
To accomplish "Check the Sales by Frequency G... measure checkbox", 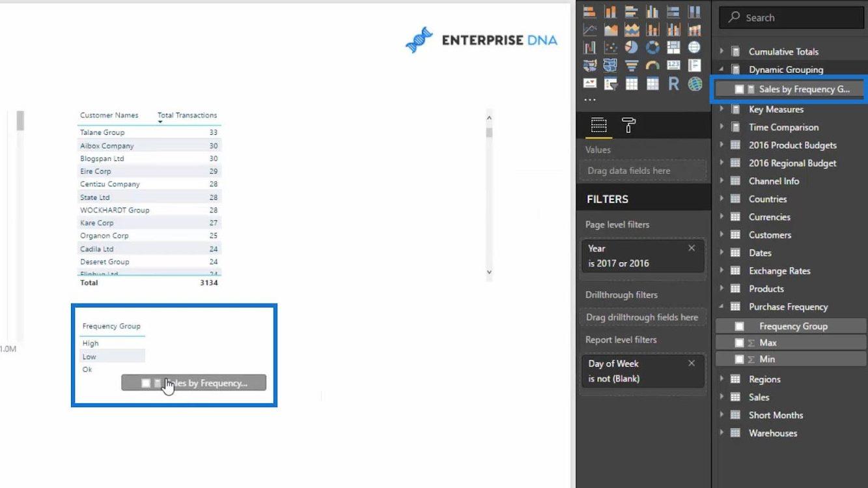I will click(739, 89).
